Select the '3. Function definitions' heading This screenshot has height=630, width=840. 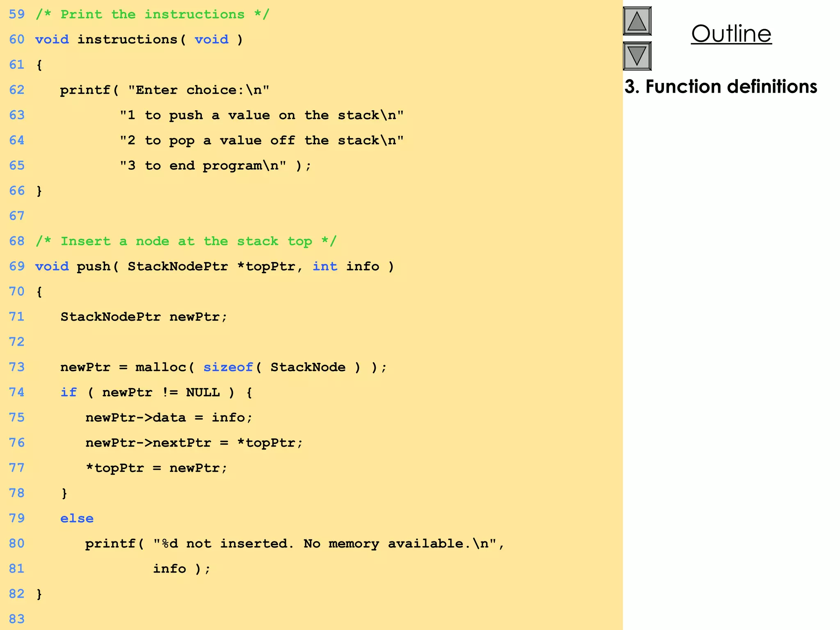pos(721,87)
